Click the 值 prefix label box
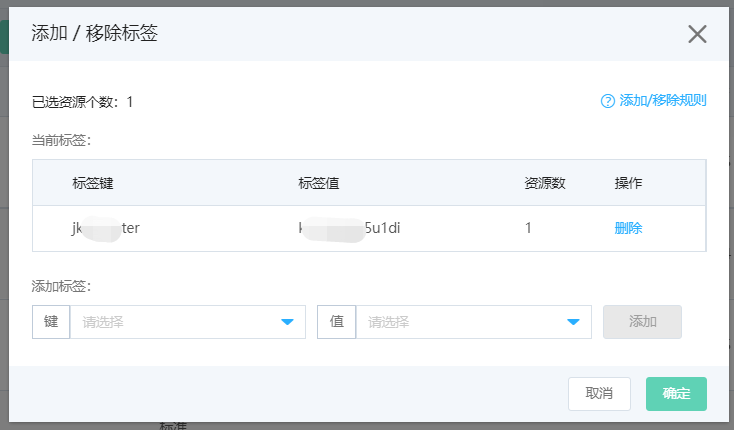 pos(337,322)
